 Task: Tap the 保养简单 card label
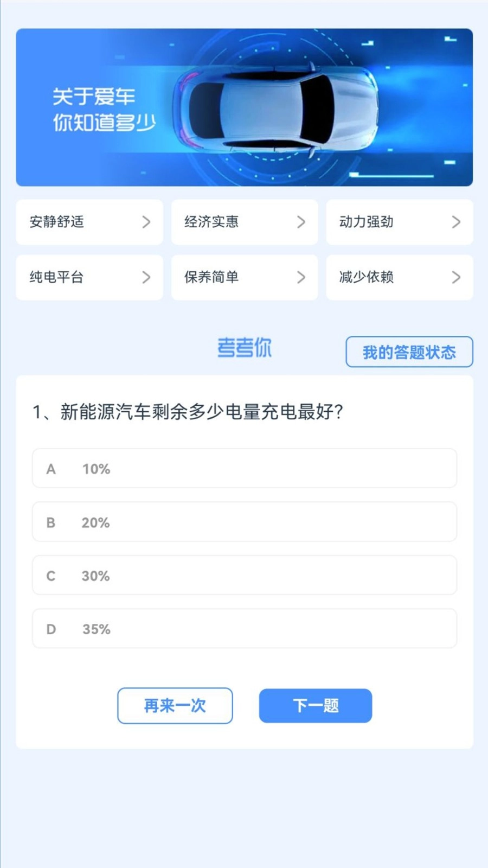[211, 278]
